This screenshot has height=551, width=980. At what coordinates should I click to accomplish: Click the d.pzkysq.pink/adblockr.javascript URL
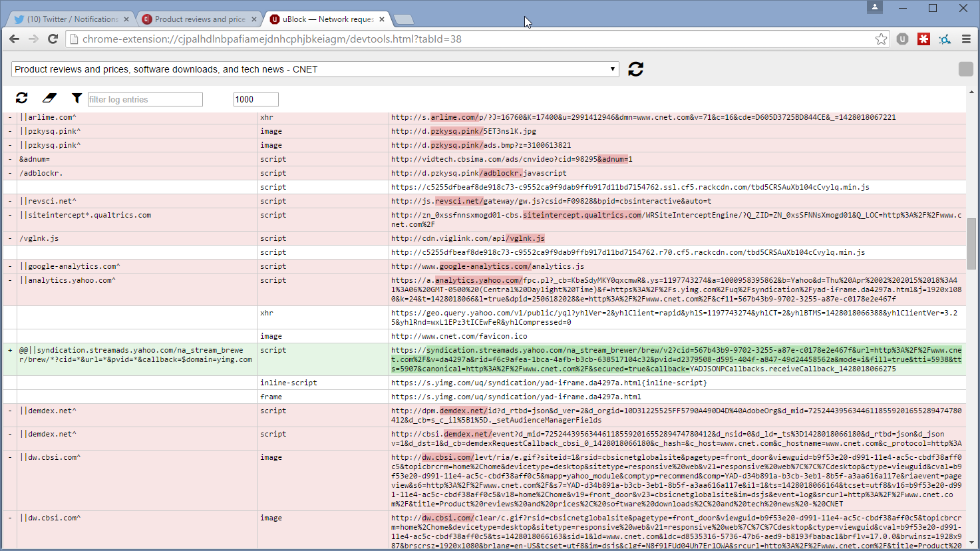point(479,173)
